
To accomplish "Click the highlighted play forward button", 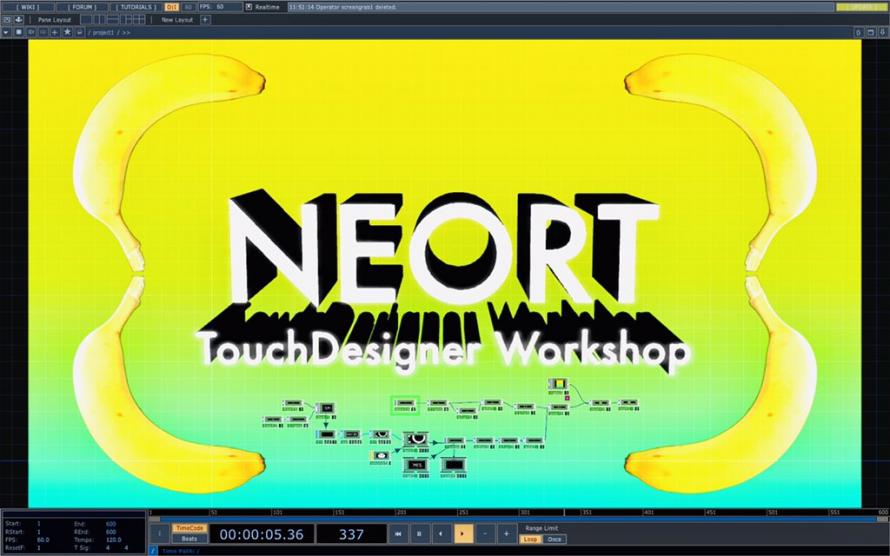I will pos(463,534).
